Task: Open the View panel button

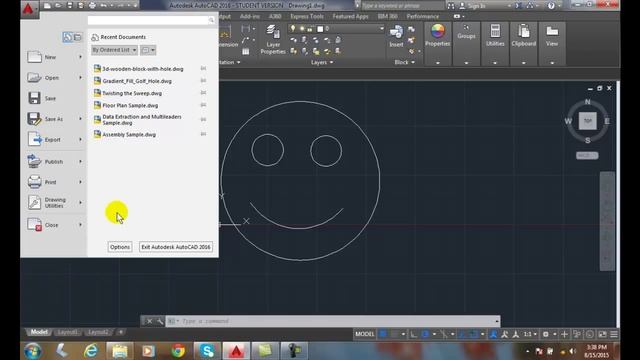Action: point(552,35)
